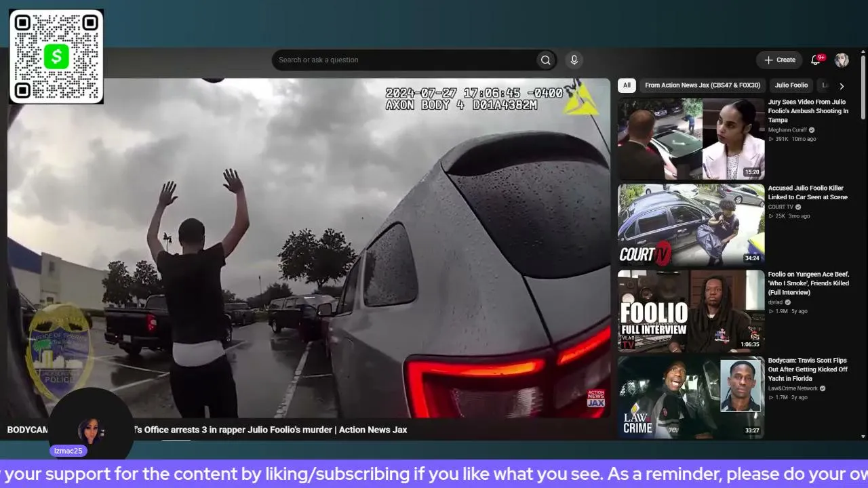This screenshot has height=488, width=868.
Task: Visit the Meghann Cuniff channel
Action: pos(787,130)
